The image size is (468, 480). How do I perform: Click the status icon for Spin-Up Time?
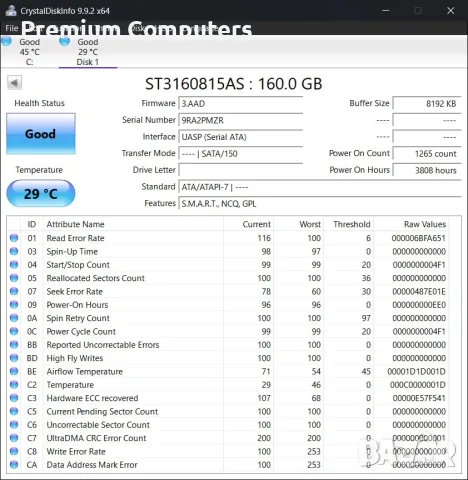coord(14,251)
